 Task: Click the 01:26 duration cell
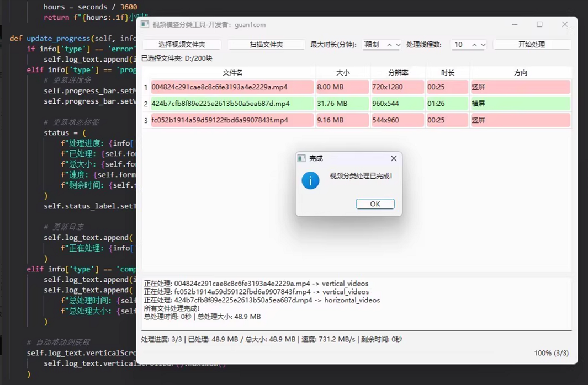point(447,103)
